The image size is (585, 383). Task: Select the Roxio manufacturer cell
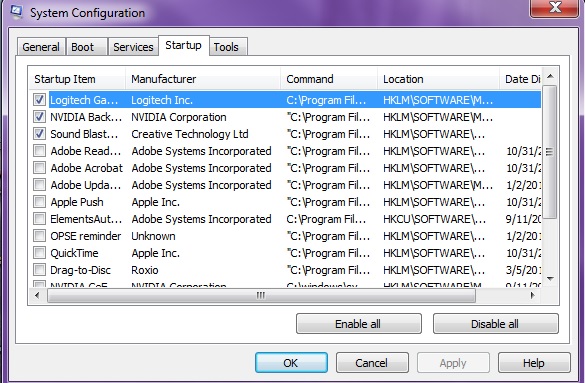pos(145,270)
